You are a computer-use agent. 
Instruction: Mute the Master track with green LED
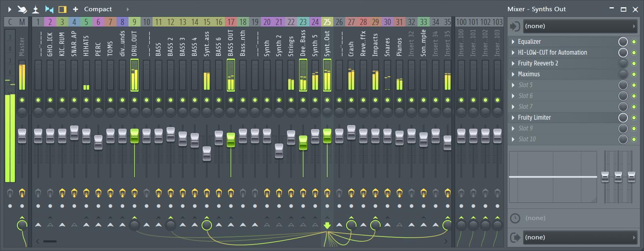coord(22,100)
